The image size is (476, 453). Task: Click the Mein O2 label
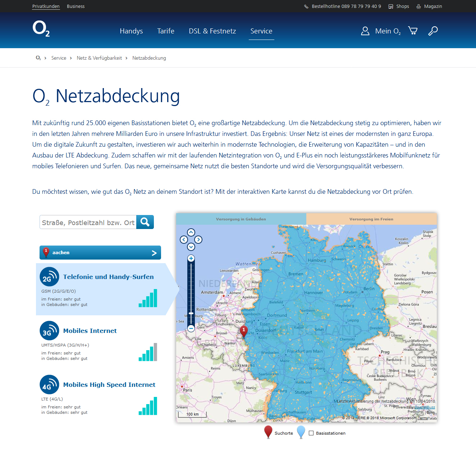point(388,31)
